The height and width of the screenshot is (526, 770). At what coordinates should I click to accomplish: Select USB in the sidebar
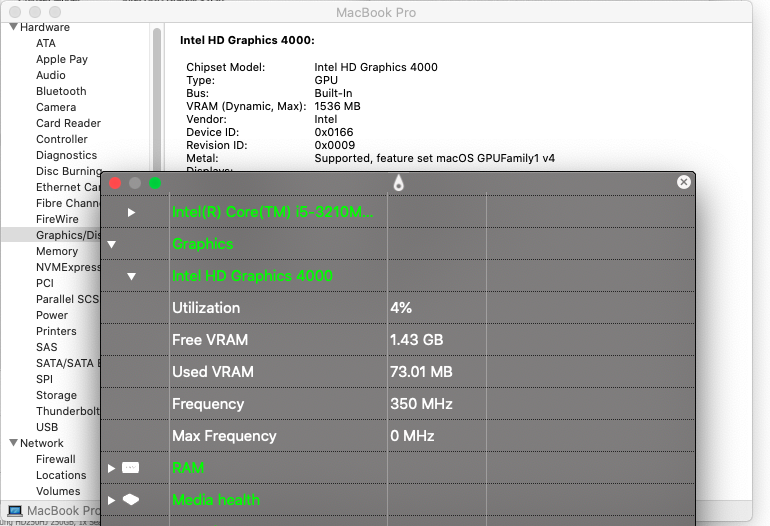point(47,427)
